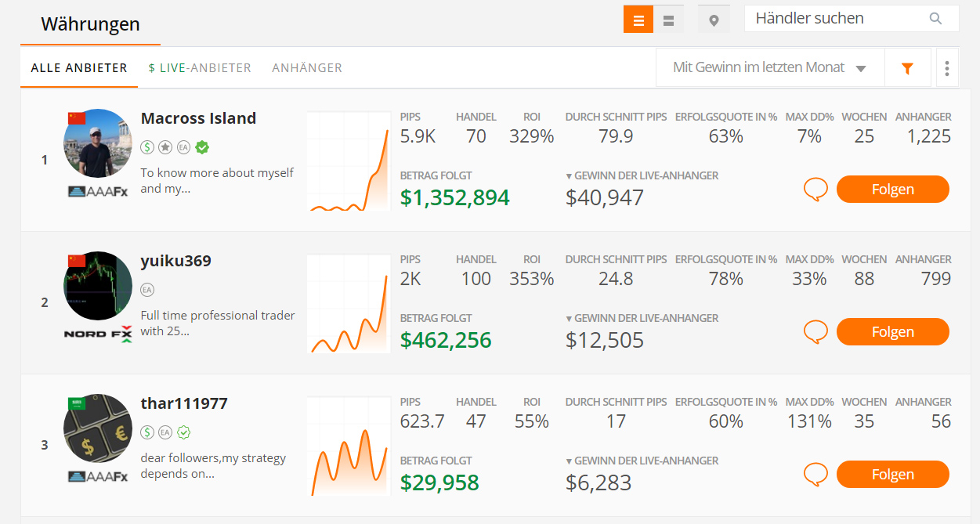
Task: Switch to the compact list view icon
Action: point(668,20)
